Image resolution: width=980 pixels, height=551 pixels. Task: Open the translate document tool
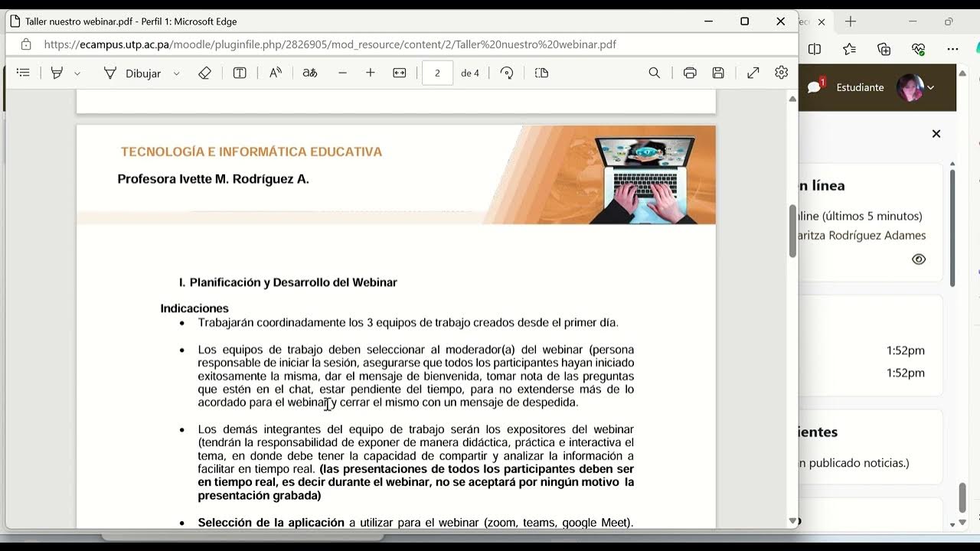coord(309,73)
